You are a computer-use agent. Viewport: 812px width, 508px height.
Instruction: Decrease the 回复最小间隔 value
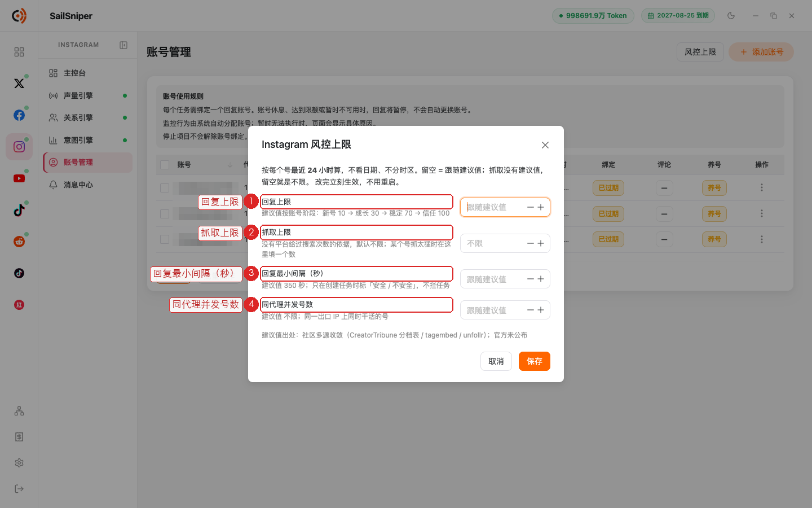[531, 279]
